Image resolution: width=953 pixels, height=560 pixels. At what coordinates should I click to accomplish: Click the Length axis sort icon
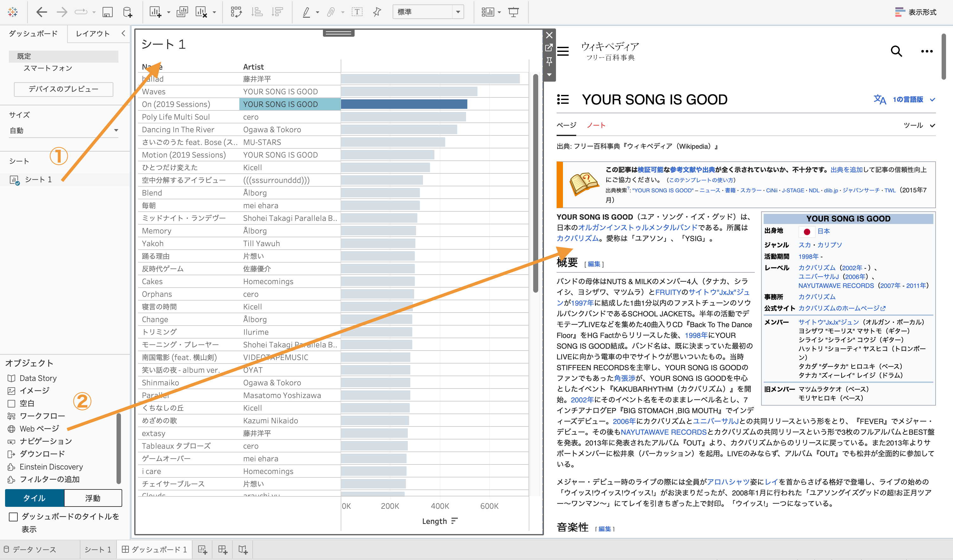click(x=454, y=521)
